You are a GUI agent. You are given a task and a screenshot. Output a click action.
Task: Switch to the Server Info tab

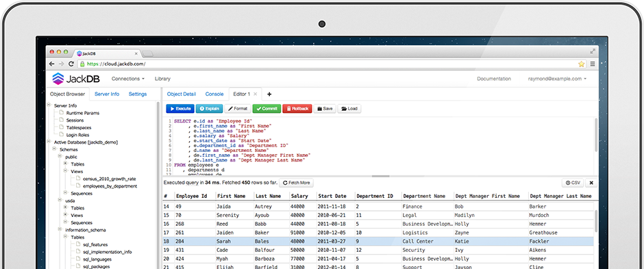tap(107, 94)
